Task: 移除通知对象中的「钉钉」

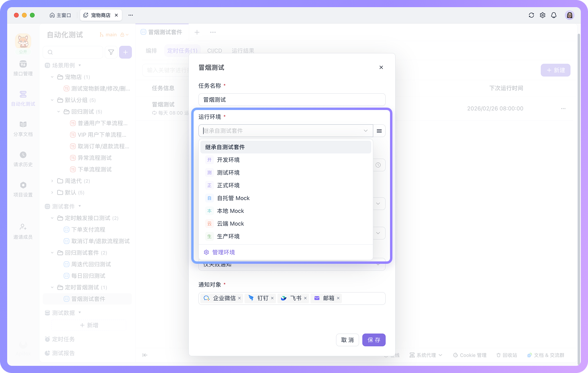Action: tap(272, 298)
